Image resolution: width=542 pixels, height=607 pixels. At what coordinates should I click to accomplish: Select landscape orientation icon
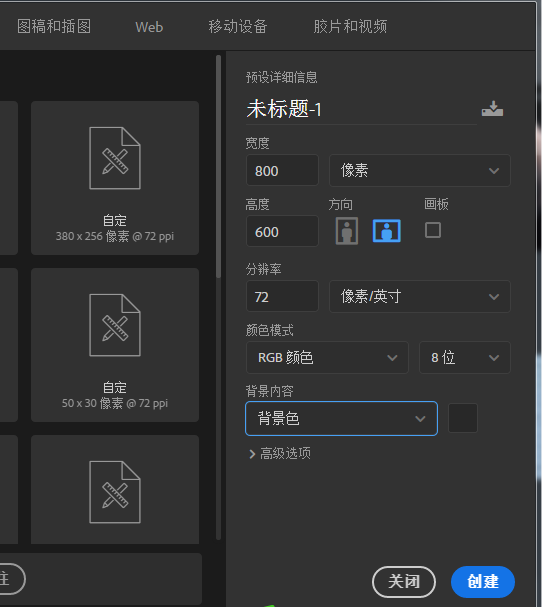386,231
